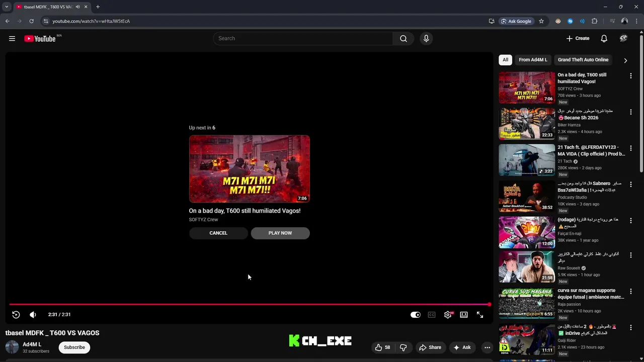Open more actions menu beside Ask

[x=487, y=347]
